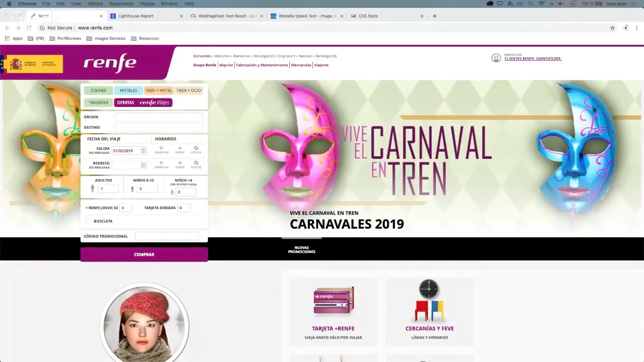
Task: Open a new tab with plus button
Action: [435, 16]
